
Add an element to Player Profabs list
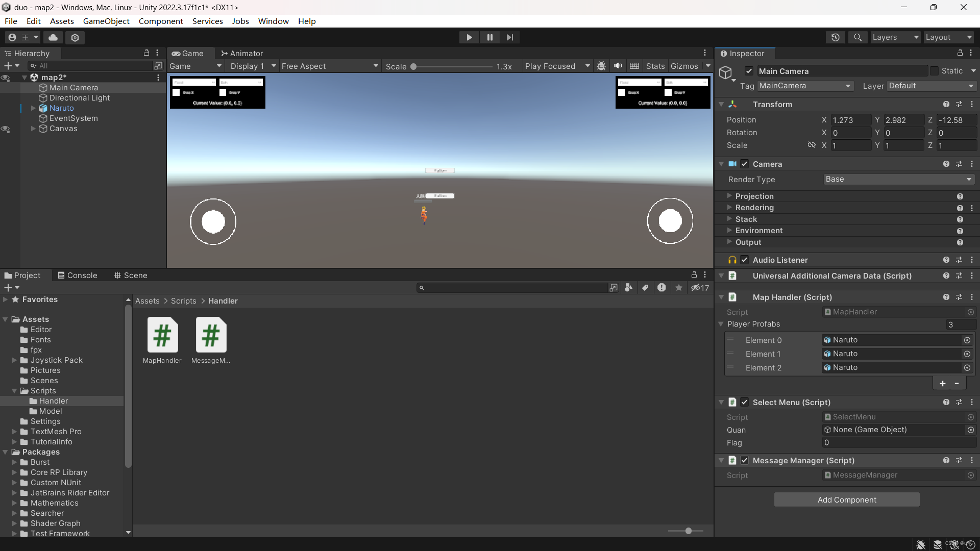click(942, 383)
